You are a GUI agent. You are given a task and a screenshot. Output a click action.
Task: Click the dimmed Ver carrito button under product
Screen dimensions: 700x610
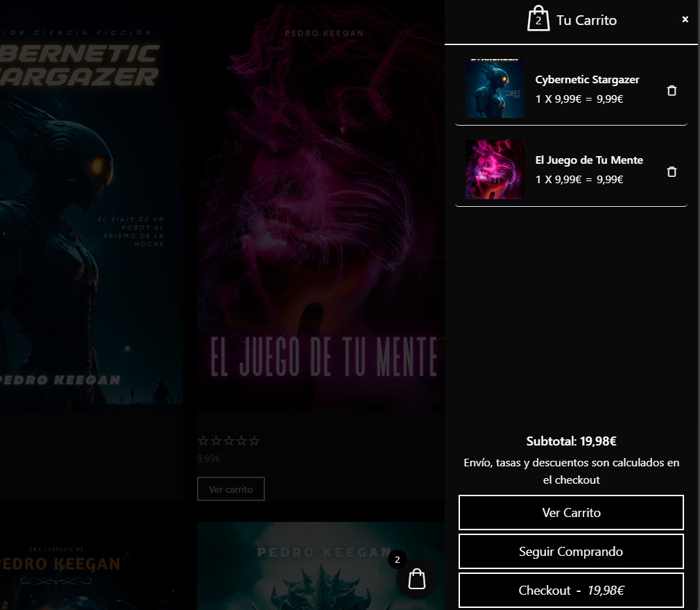coord(230,489)
